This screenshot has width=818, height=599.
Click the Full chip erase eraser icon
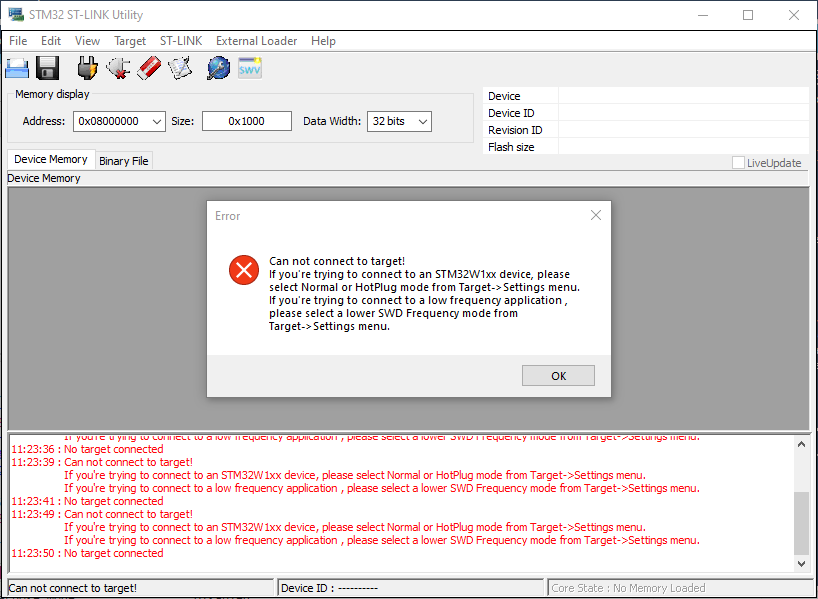(149, 68)
